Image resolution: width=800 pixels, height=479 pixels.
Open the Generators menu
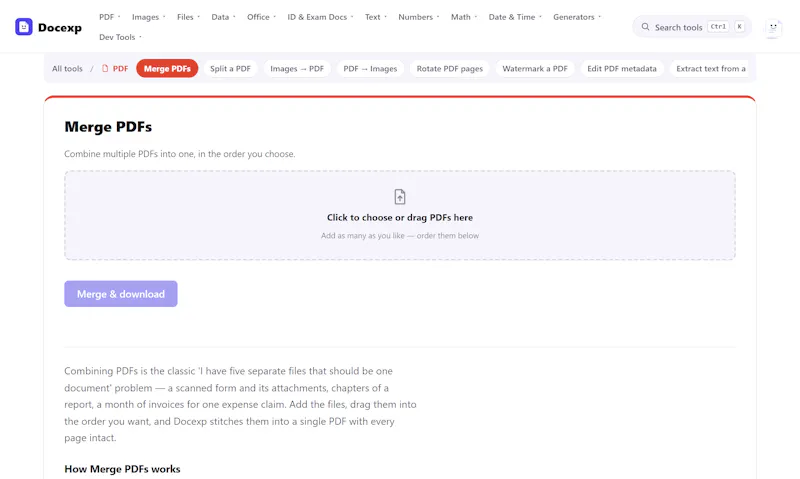(x=577, y=17)
